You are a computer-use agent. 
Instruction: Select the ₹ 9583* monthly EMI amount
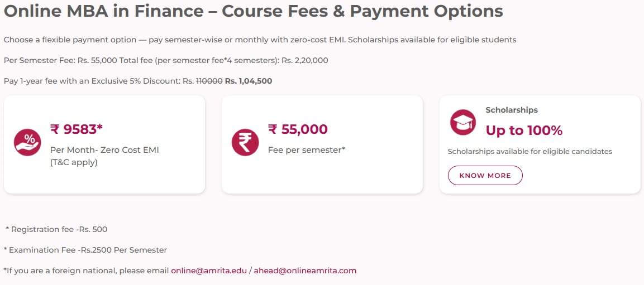(x=77, y=129)
